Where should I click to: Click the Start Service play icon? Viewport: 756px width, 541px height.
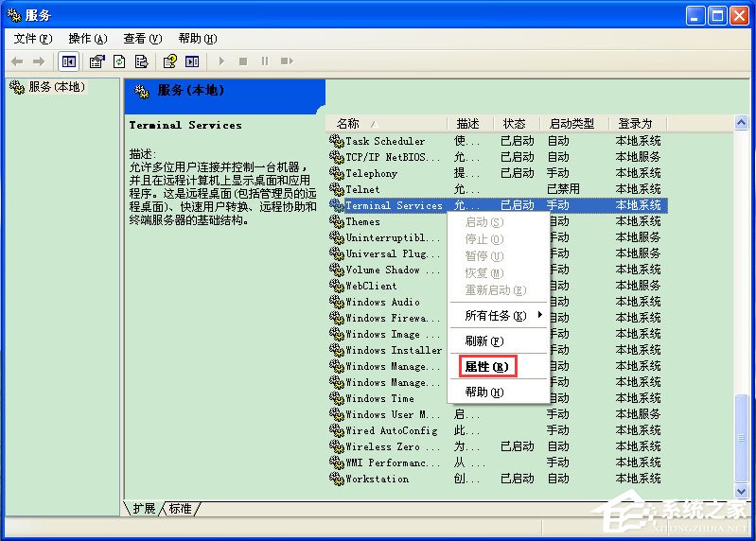pos(222,61)
